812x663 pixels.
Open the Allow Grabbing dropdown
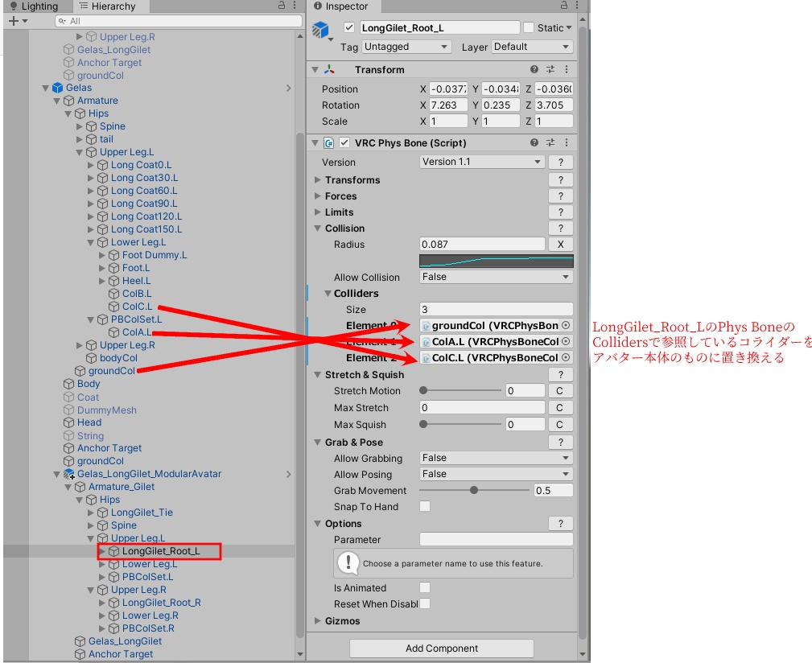(496, 458)
